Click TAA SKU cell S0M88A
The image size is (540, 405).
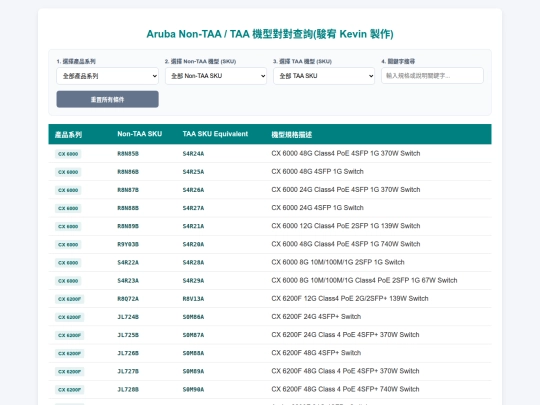click(193, 353)
